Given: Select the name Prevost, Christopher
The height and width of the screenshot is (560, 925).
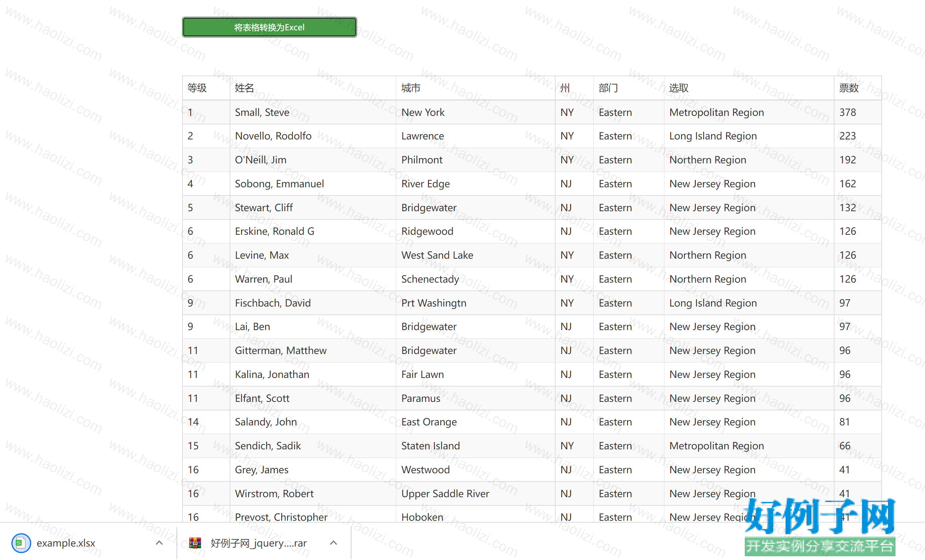Looking at the screenshot, I should tap(281, 517).
